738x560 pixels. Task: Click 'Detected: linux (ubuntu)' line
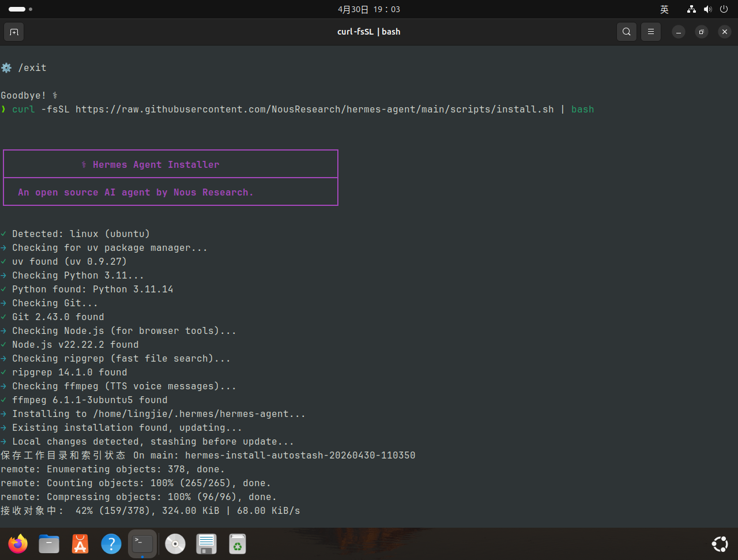coord(76,234)
